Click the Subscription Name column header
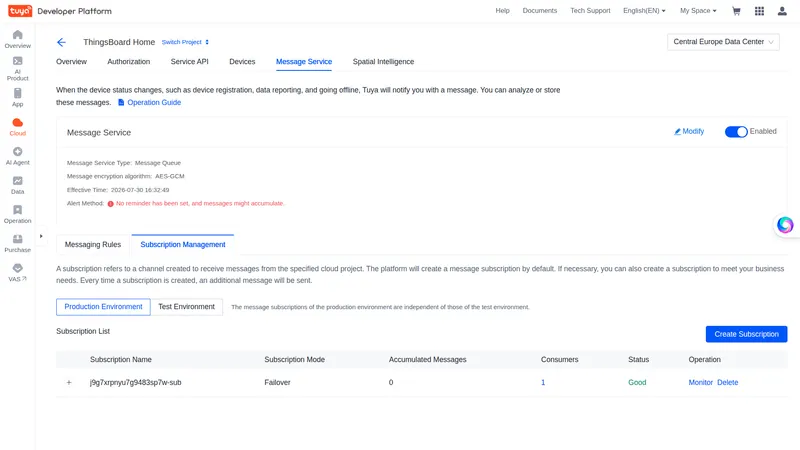 pos(120,360)
